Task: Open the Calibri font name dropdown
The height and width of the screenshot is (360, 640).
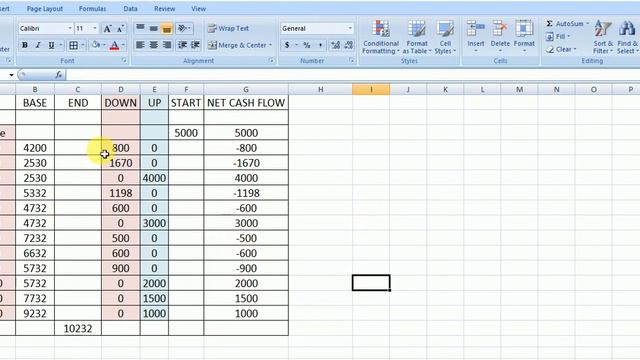Action: 69,28
